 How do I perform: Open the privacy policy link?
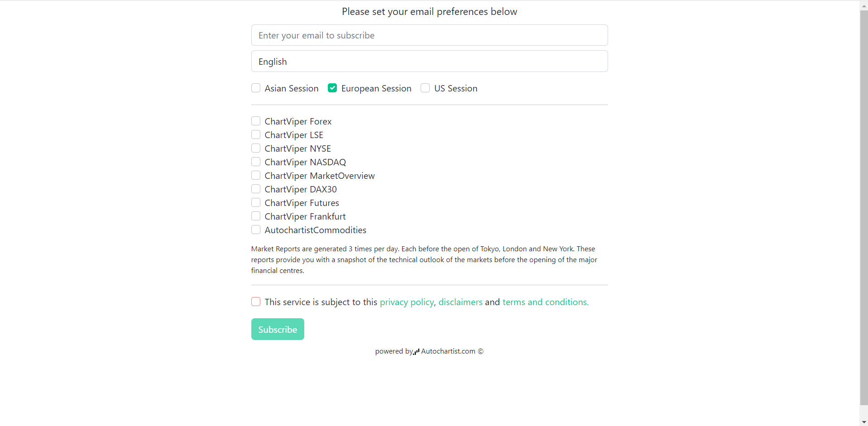tap(407, 302)
